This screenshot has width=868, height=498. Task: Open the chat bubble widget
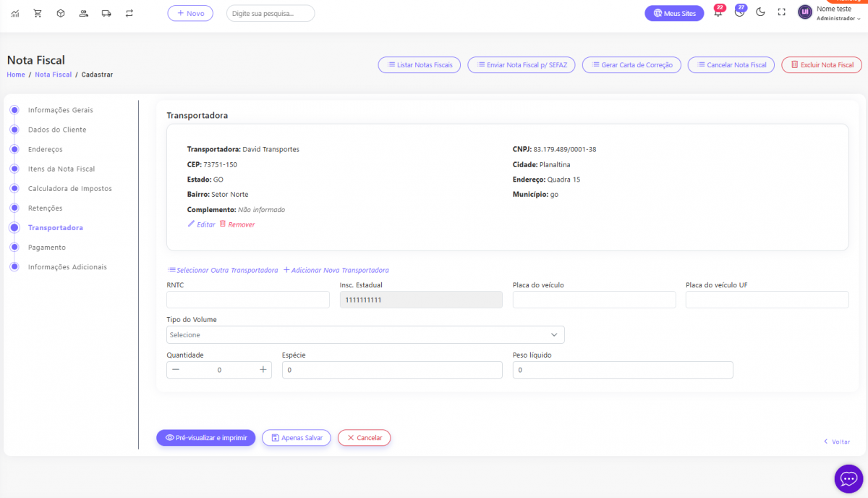pyautogui.click(x=848, y=478)
